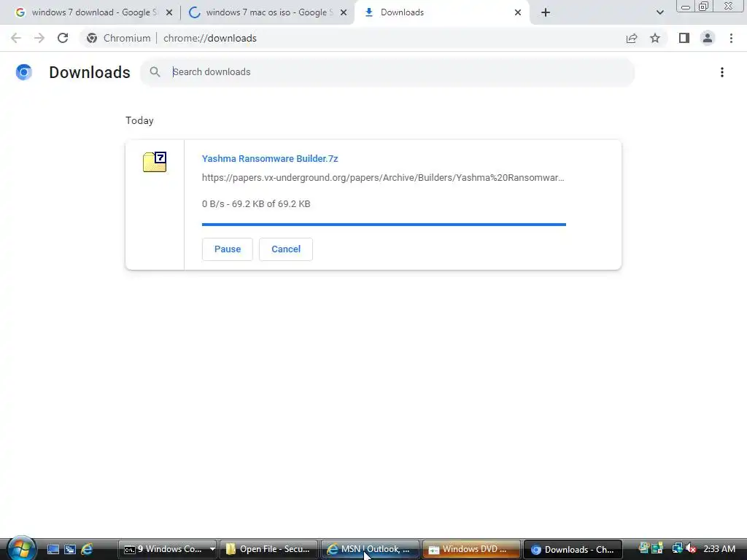This screenshot has height=560, width=747.
Task: Click the magnifier icon in search downloads
Action: (x=155, y=72)
